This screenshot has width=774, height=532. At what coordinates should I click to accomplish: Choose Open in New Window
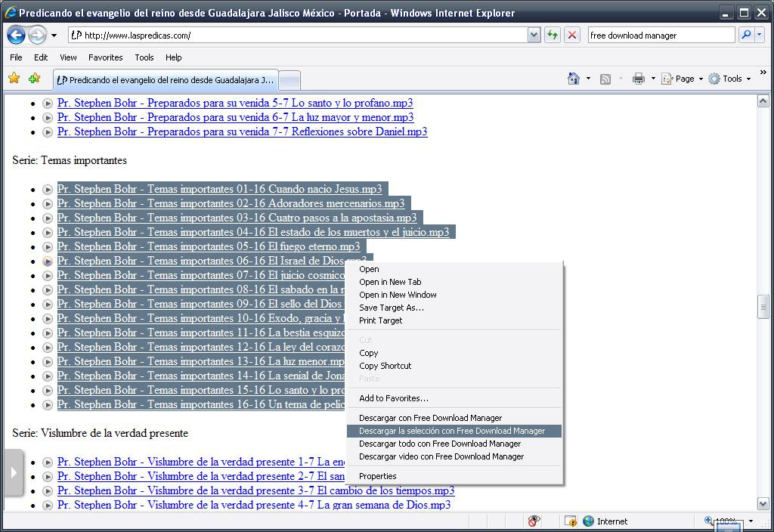(398, 295)
